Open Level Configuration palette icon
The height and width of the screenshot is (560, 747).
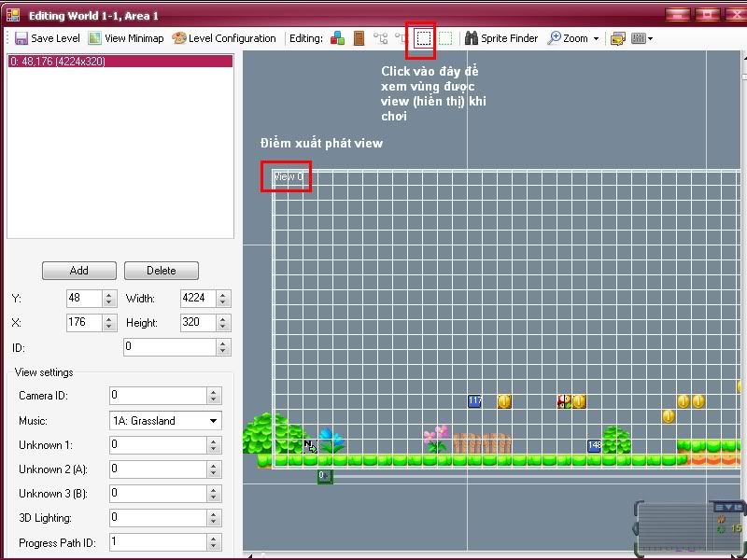(x=178, y=38)
